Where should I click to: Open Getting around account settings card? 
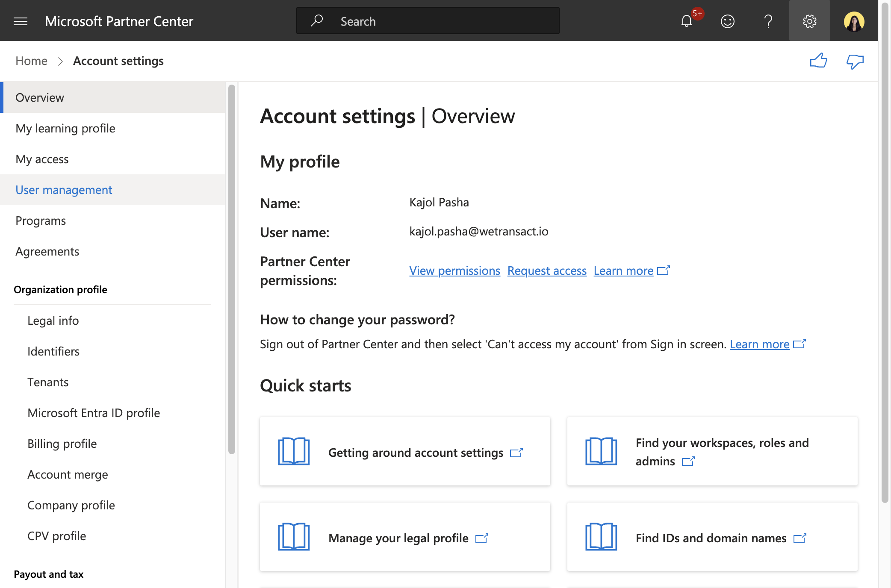tap(405, 451)
